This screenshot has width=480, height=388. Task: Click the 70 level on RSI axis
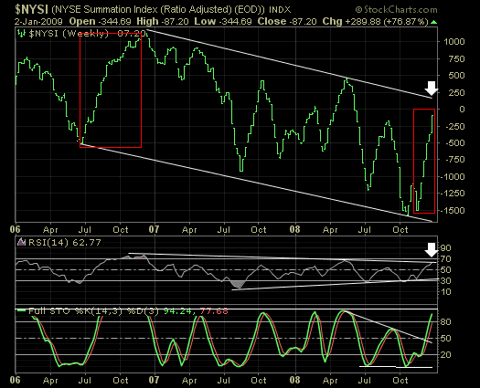[445, 259]
